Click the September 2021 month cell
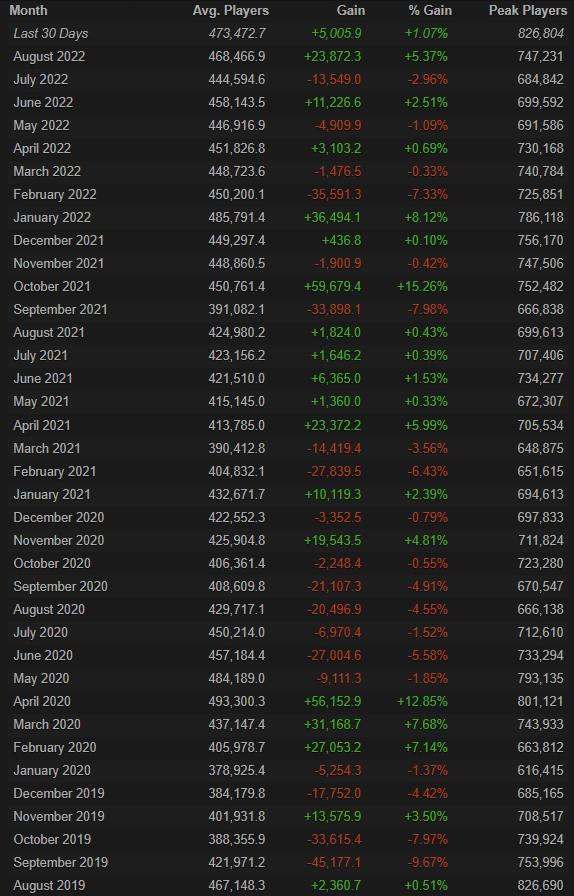The width and height of the screenshot is (574, 896). click(61, 309)
